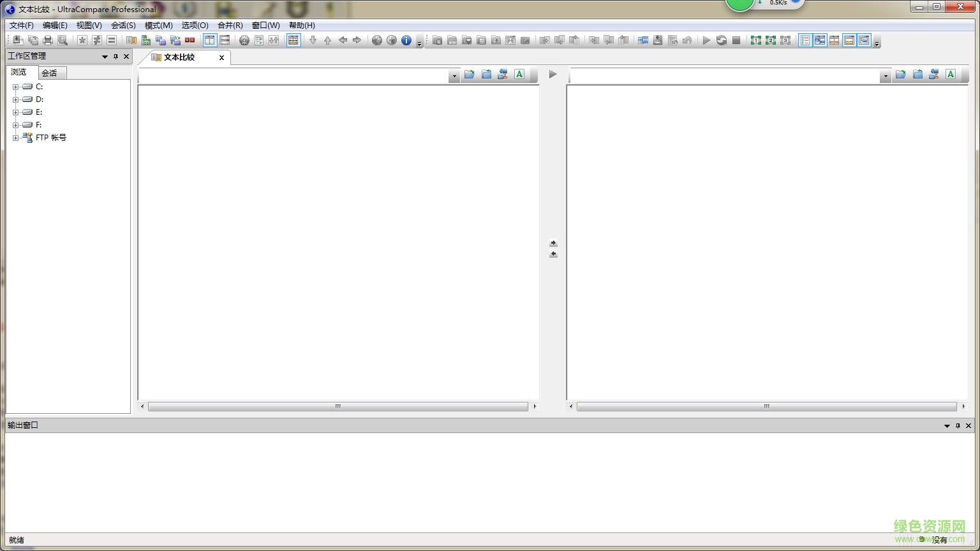Screen dimensions: 980x551
Task: Open the 模式(M) menu
Action: (158, 26)
